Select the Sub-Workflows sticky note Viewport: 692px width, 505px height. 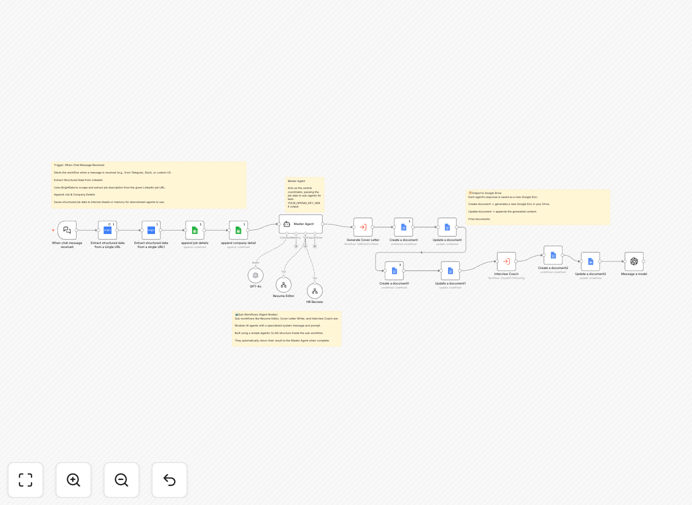click(287, 328)
